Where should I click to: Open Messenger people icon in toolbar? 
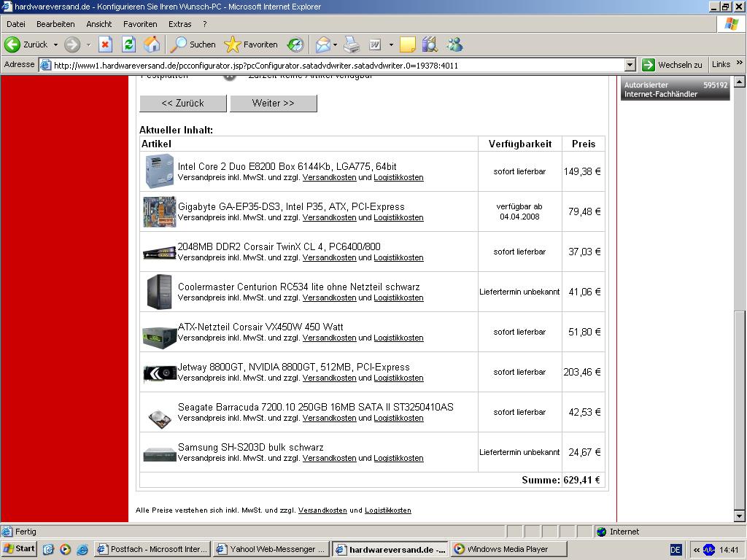pos(455,44)
